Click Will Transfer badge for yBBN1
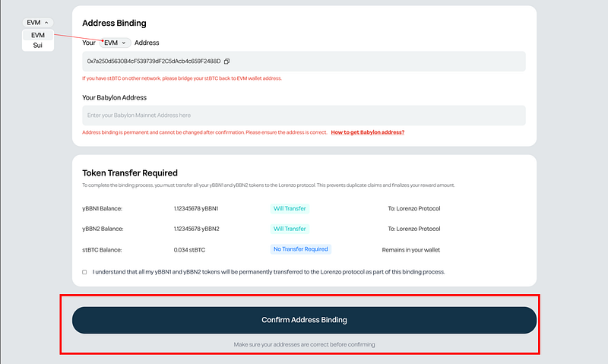Screen dimensions: 608x364 click(x=290, y=208)
